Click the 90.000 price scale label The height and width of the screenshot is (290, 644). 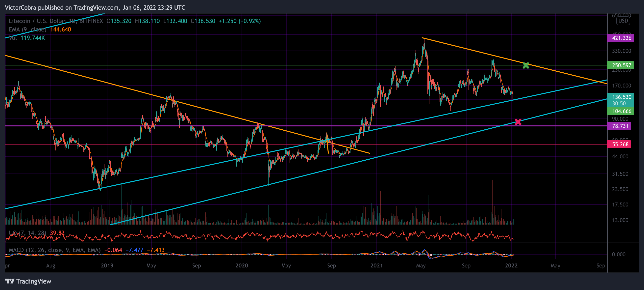click(x=620, y=119)
